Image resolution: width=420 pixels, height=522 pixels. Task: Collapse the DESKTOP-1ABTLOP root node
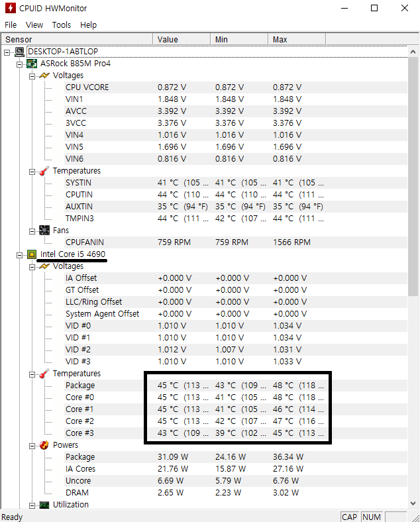(7, 52)
